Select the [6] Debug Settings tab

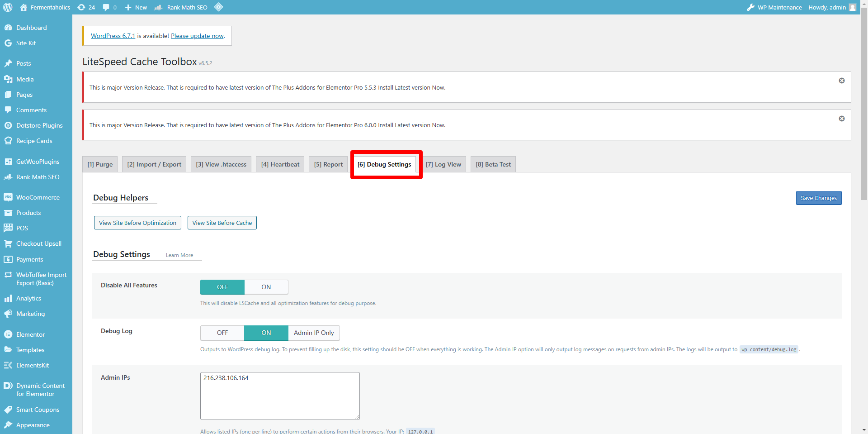[384, 164]
